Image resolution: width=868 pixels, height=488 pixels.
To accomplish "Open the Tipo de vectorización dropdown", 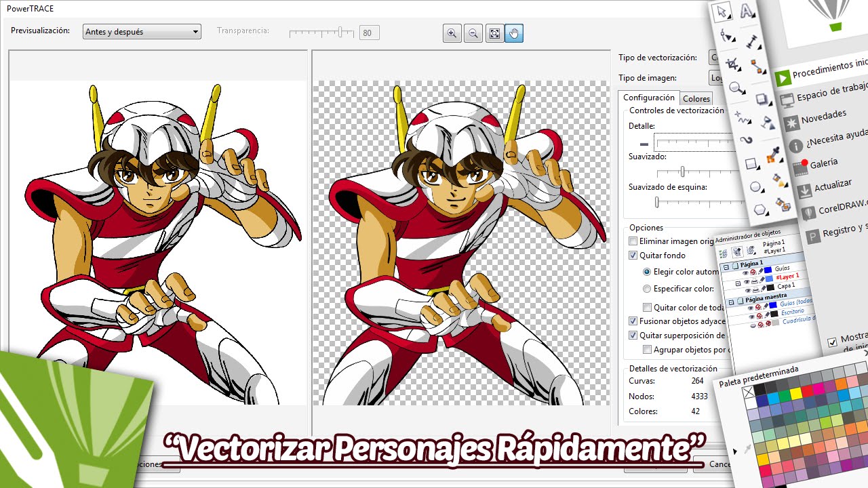I will tap(713, 58).
